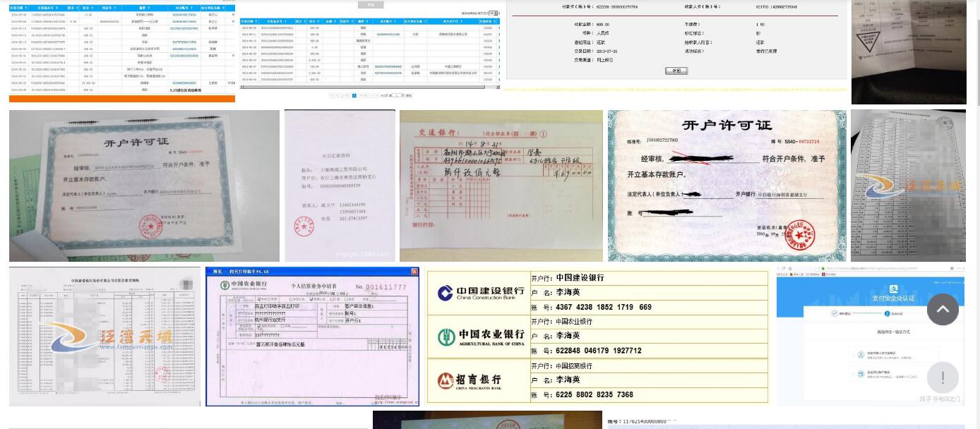
Task: Open the 交通银行 handwritten deposit slip image
Action: [x=501, y=186]
